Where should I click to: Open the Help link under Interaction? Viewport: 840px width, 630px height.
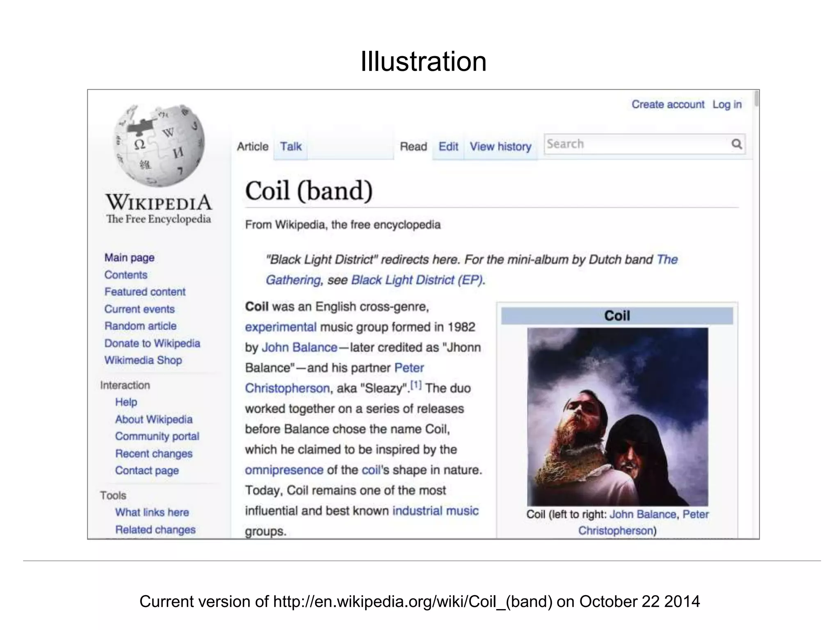pyautogui.click(x=126, y=402)
